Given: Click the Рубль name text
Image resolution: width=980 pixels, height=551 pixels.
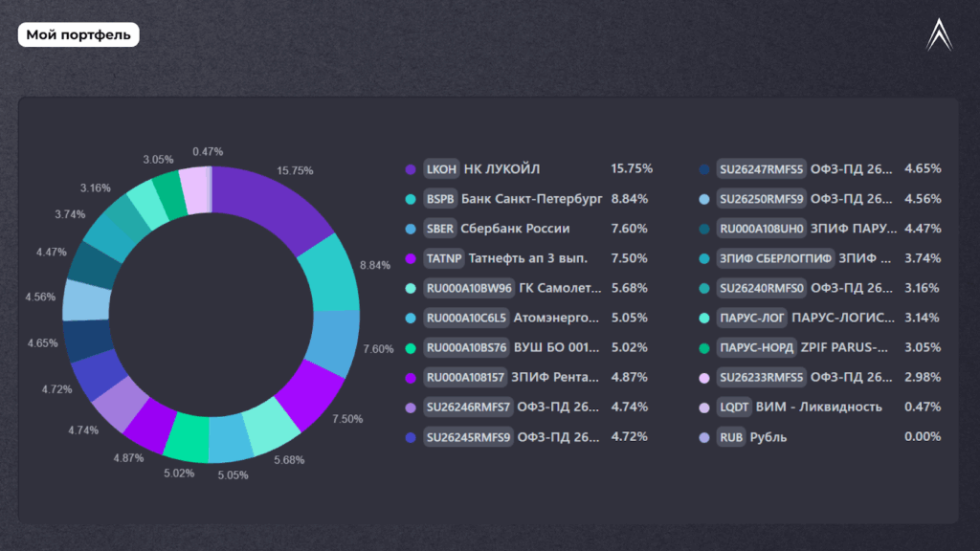Looking at the screenshot, I should click(768, 437).
